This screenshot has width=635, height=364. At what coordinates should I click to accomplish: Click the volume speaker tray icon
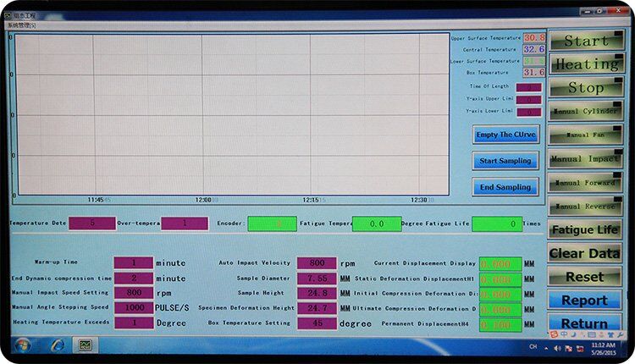point(557,349)
